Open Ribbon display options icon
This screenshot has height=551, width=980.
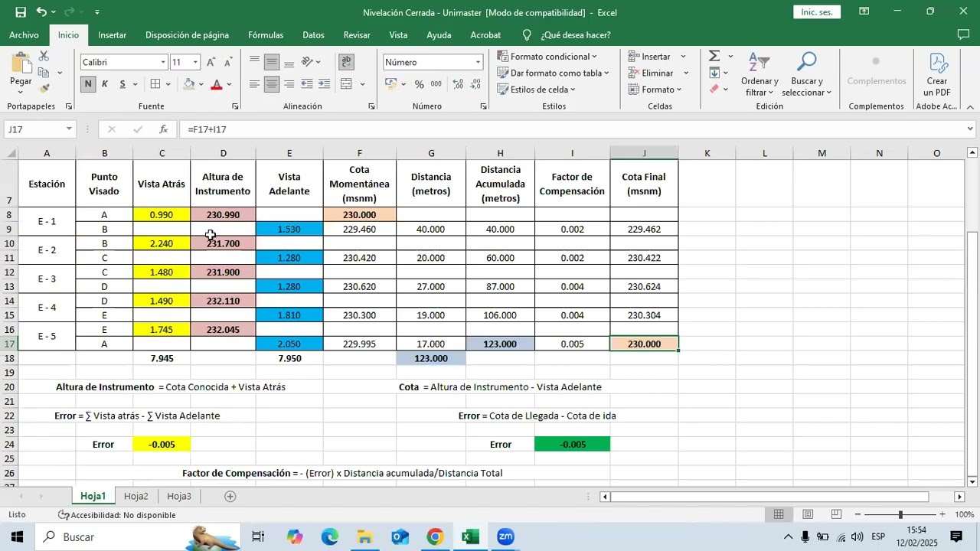[x=864, y=11]
